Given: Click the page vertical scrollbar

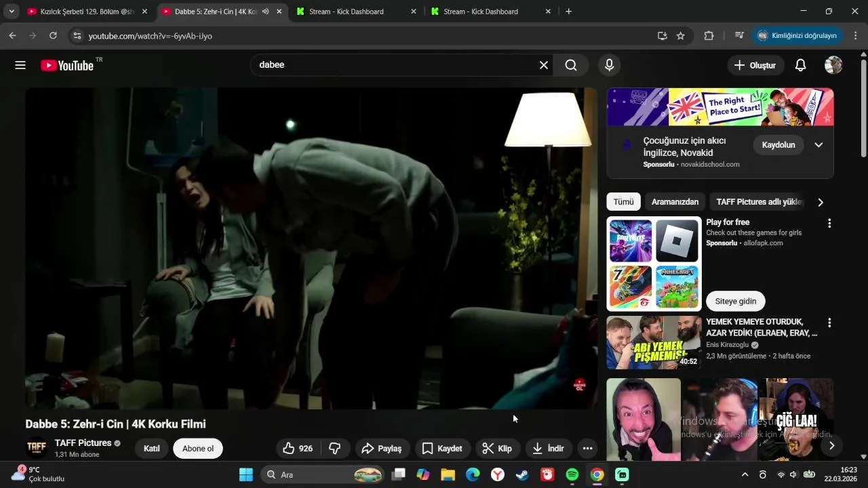Looking at the screenshot, I should click(863, 108).
